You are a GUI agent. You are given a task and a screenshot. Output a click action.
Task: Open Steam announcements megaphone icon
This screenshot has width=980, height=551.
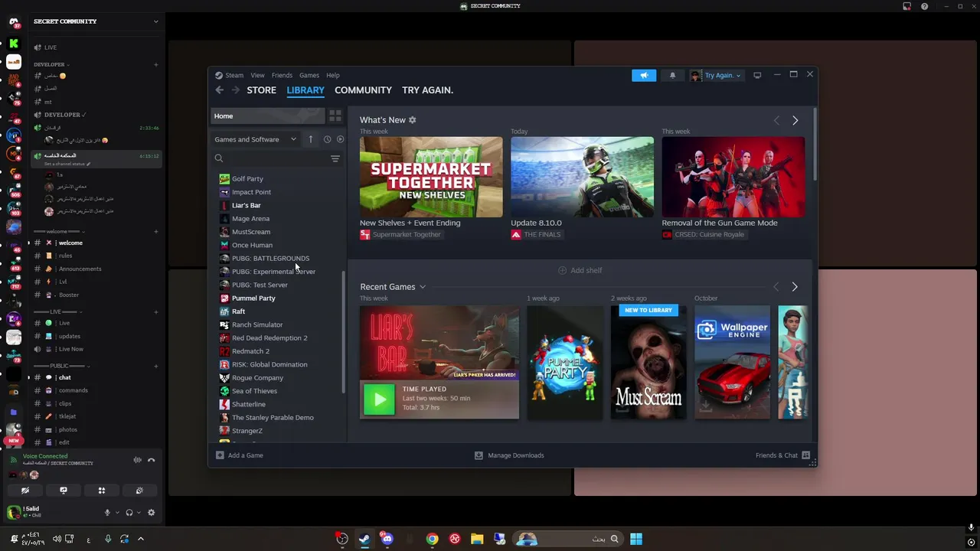pyautogui.click(x=644, y=75)
